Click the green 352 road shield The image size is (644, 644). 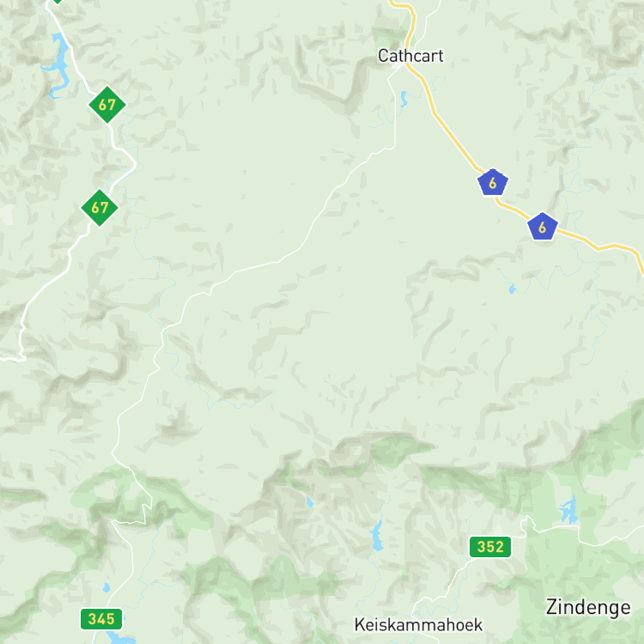click(x=490, y=547)
